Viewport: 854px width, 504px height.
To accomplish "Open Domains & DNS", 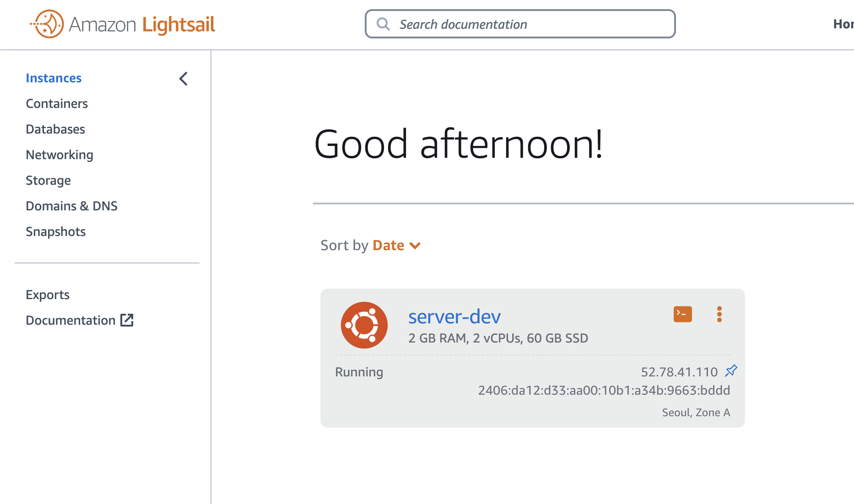I will point(71,206).
